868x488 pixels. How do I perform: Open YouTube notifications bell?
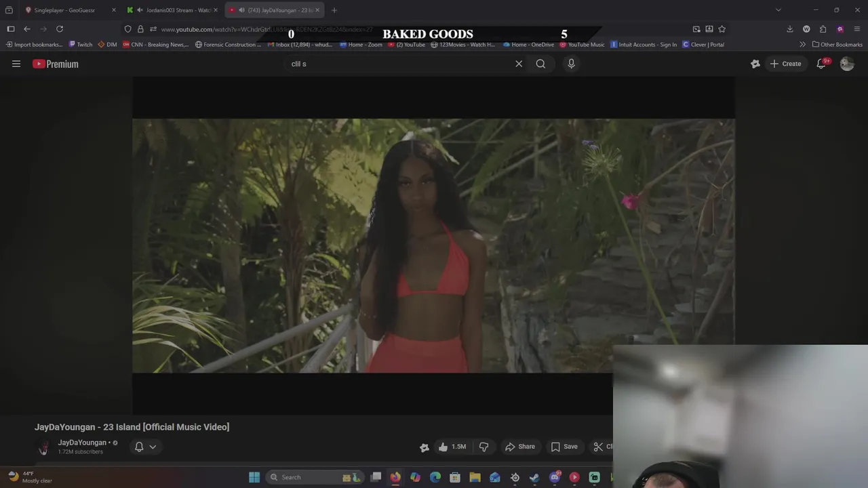click(x=821, y=64)
